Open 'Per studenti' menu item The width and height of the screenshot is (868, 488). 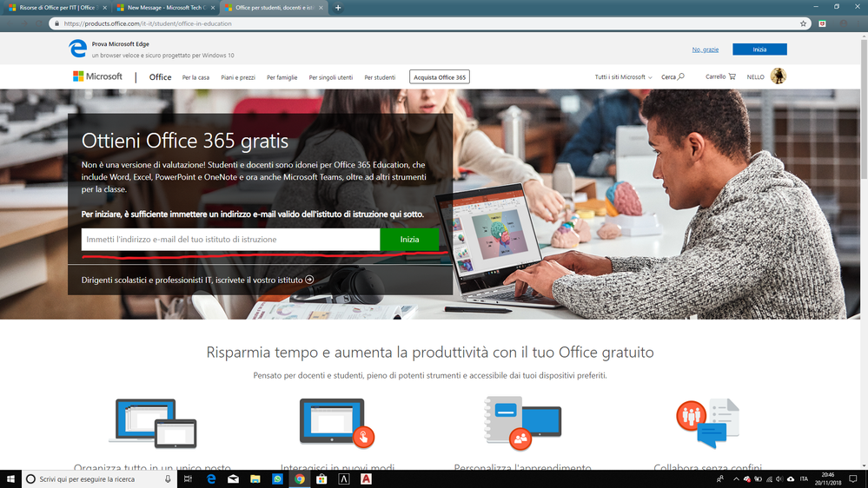point(380,77)
